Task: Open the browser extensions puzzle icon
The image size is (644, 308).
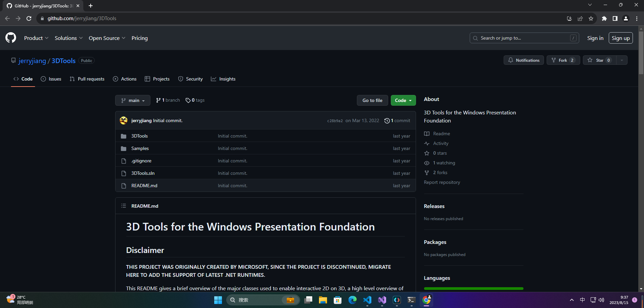Action: coord(604,18)
